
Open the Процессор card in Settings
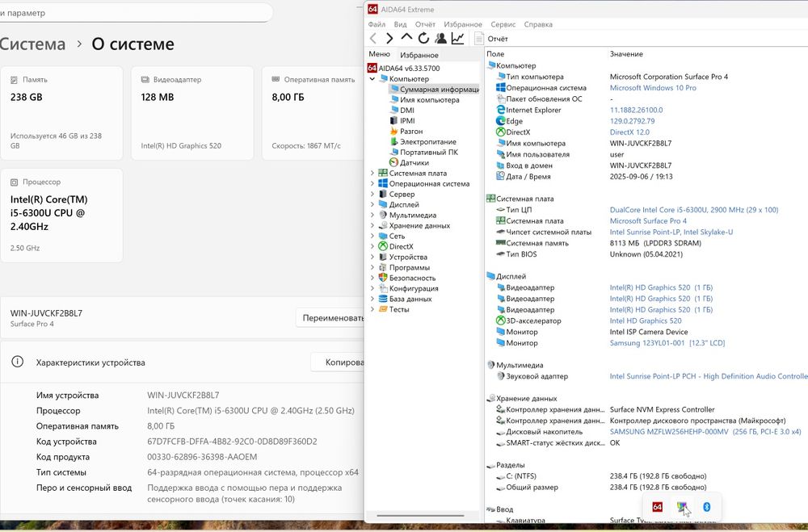tap(62, 216)
